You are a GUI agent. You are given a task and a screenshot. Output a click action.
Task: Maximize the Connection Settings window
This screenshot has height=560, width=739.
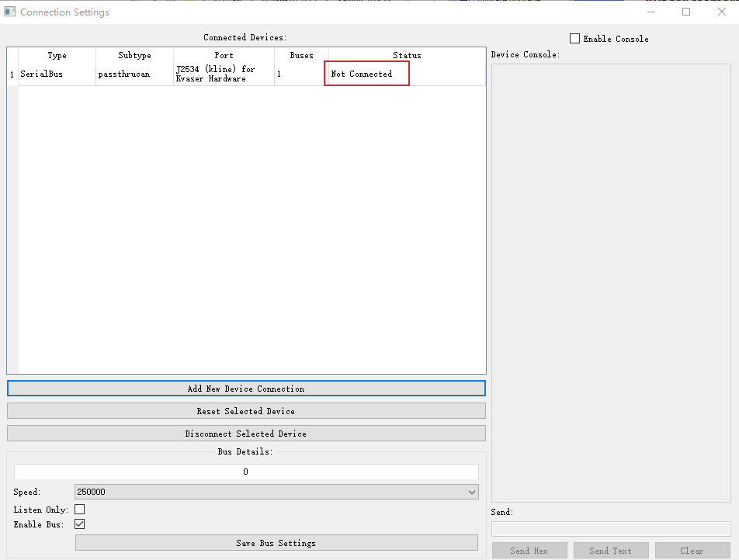coord(686,12)
